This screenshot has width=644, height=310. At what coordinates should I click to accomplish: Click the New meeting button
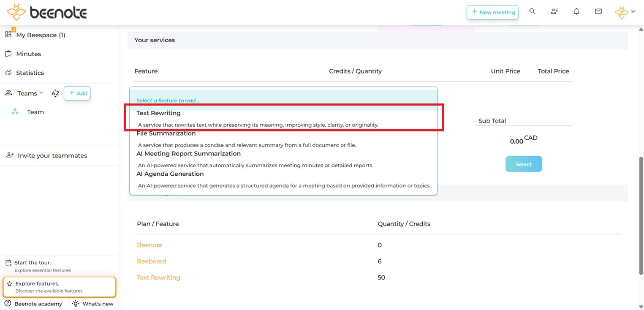(x=492, y=12)
